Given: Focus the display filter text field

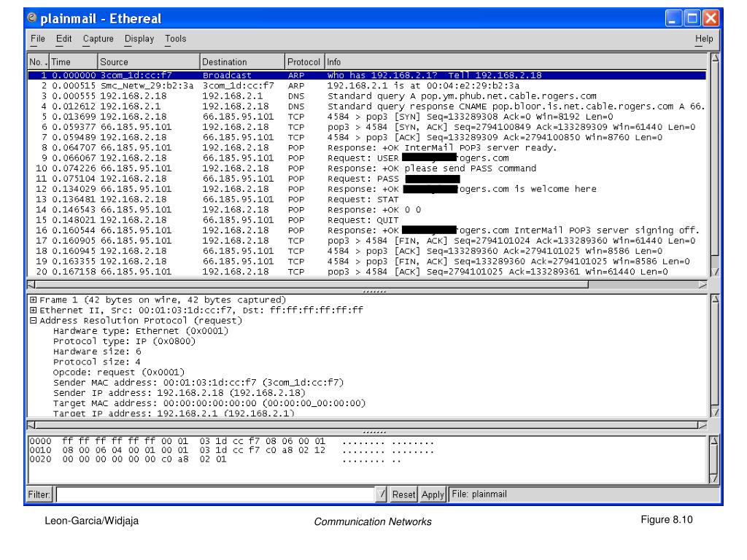Looking at the screenshot, I should (x=215, y=494).
